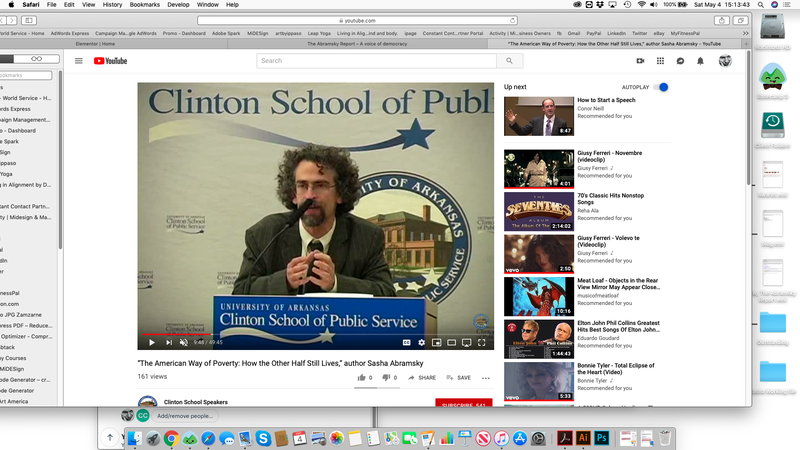Click the AirPlay icon on player
Viewport: 800px width, 450px height.
click(x=466, y=342)
